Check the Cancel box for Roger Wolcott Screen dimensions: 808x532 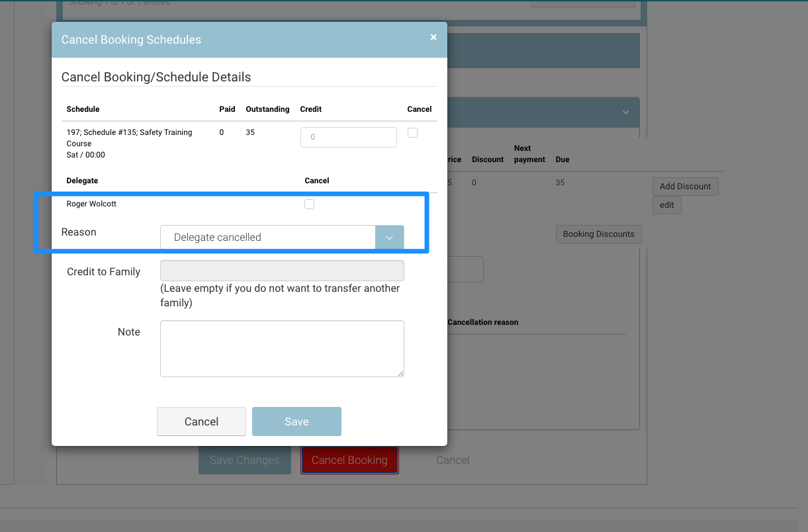click(309, 204)
